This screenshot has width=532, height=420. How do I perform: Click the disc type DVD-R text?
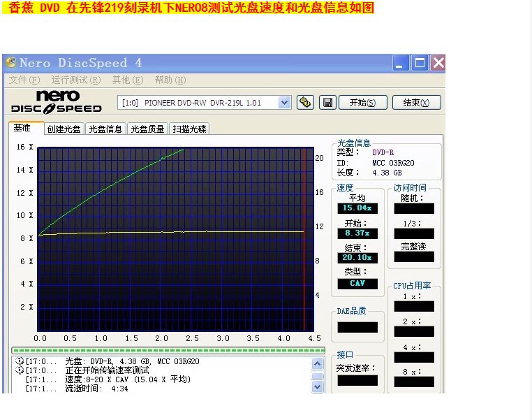(x=383, y=153)
